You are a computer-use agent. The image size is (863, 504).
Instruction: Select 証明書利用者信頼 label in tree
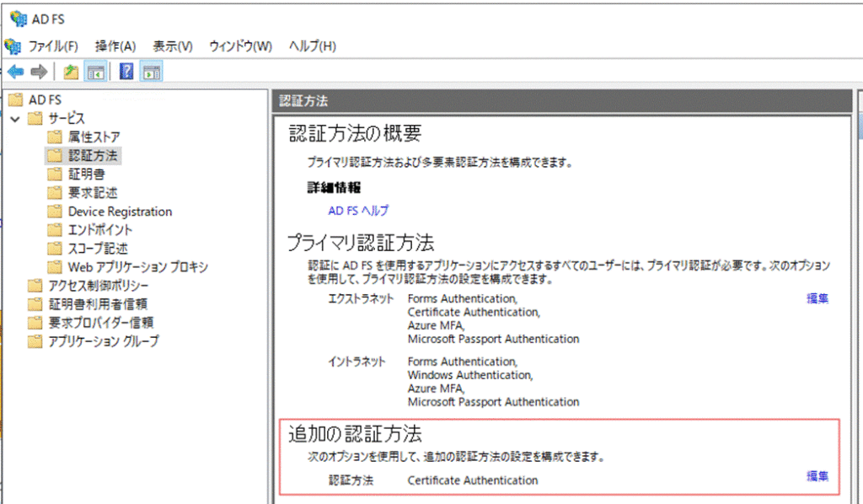coord(98,303)
